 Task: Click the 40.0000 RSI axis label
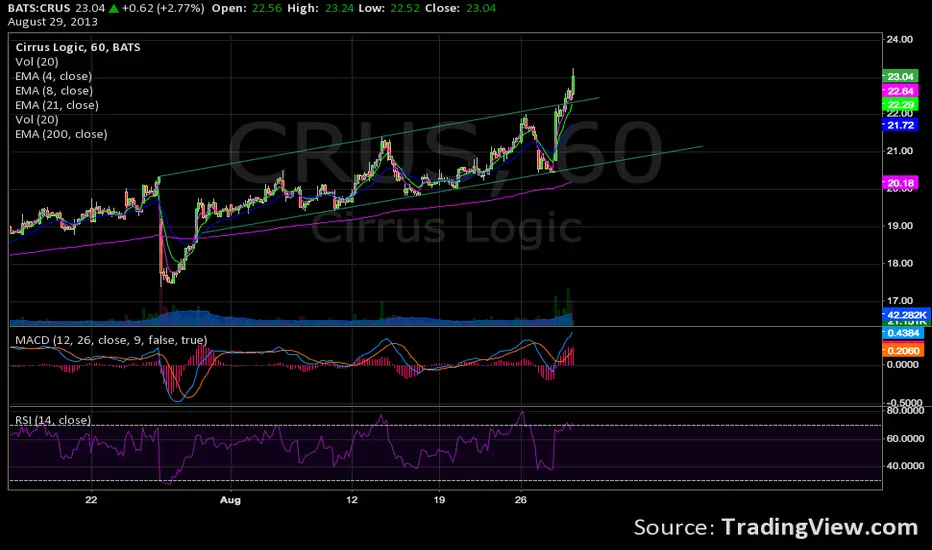pyautogui.click(x=905, y=466)
